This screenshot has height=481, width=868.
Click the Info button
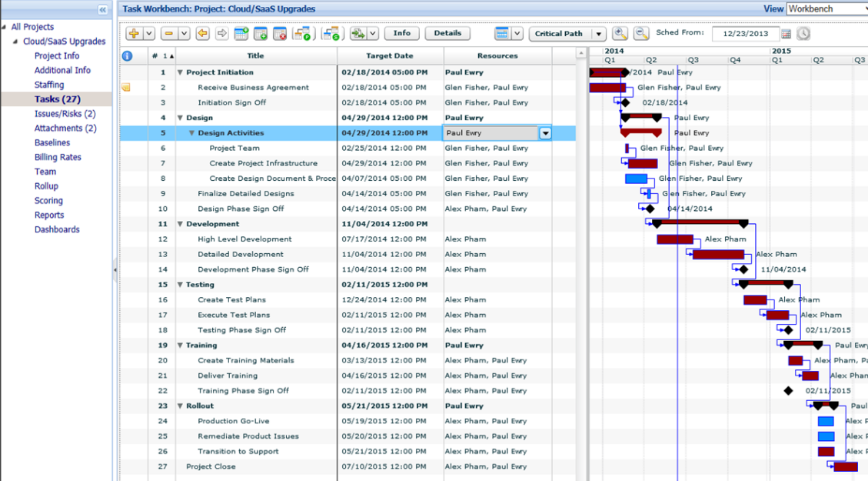click(402, 33)
